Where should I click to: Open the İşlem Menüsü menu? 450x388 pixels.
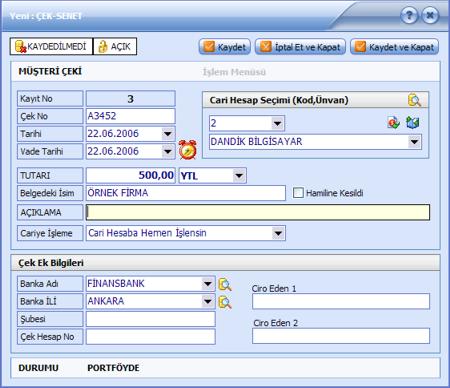pos(234,72)
